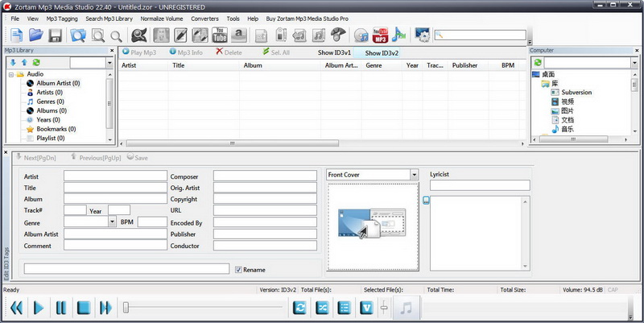
Task: Create a new library document
Action: click(x=16, y=35)
